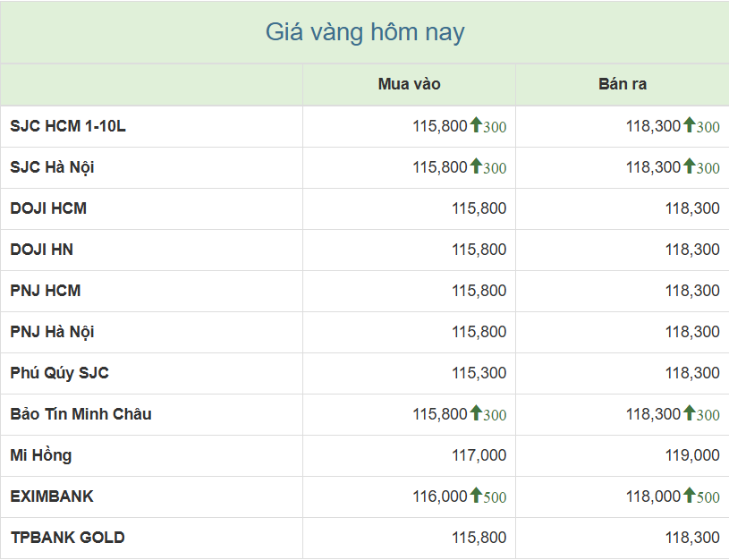Select the PNJ Hà Nội row label
Image resolution: width=729 pixels, height=560 pixels.
[x=52, y=332]
